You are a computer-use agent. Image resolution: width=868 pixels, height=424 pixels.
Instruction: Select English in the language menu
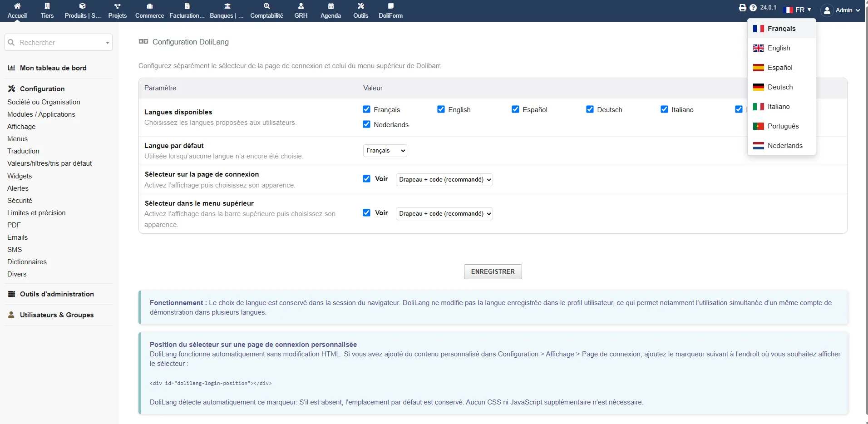tap(782, 48)
